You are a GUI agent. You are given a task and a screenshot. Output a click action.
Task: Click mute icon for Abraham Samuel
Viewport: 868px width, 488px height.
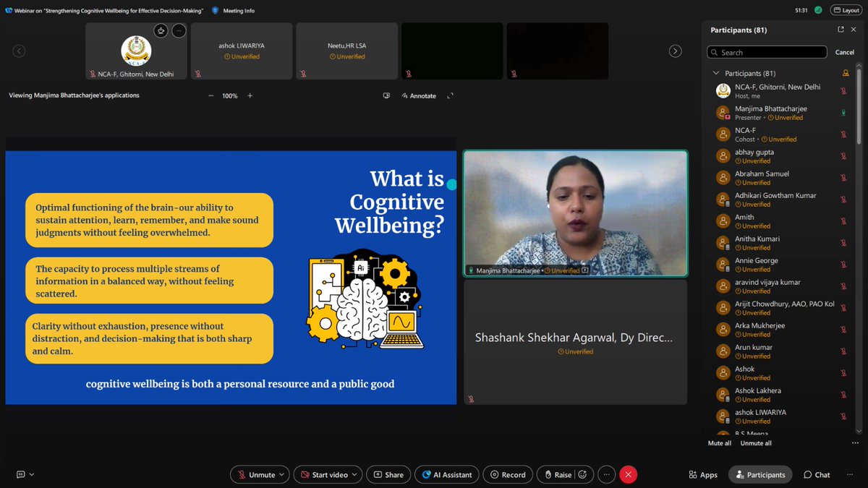pos(843,178)
